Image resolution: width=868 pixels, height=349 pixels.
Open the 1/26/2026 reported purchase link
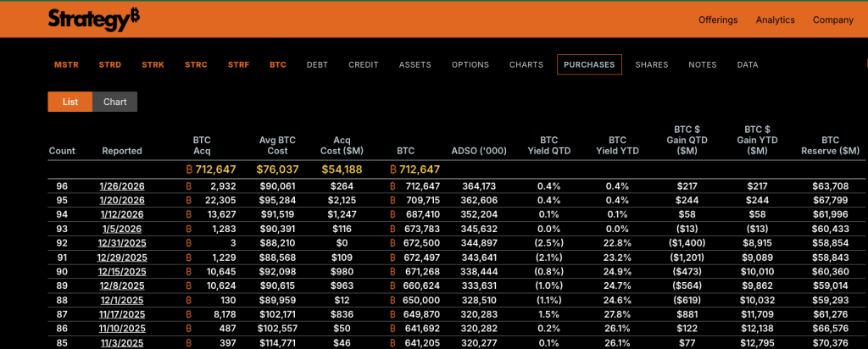pyautogui.click(x=122, y=186)
